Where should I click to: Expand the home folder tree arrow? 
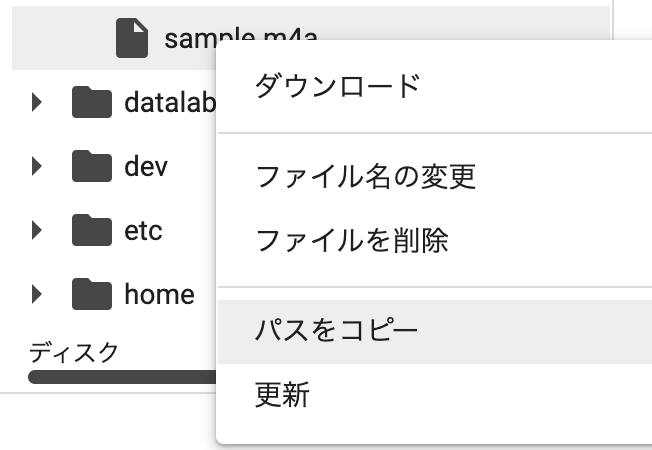pyautogui.click(x=37, y=294)
